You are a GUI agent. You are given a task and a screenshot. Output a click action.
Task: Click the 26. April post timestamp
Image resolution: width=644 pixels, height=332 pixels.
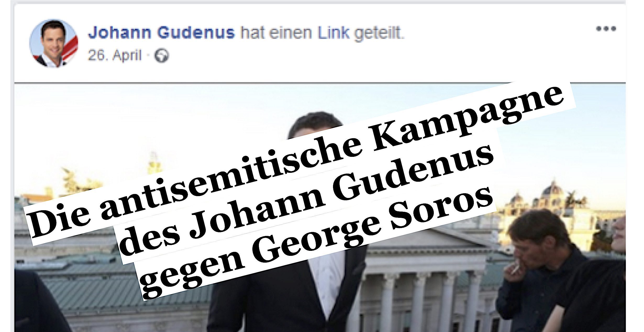click(114, 56)
